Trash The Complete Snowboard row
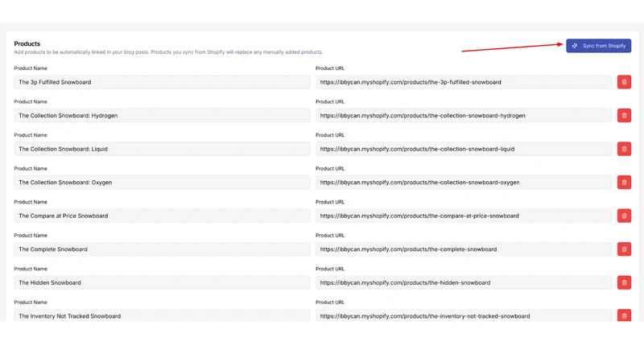The image size is (644, 362). (x=624, y=249)
